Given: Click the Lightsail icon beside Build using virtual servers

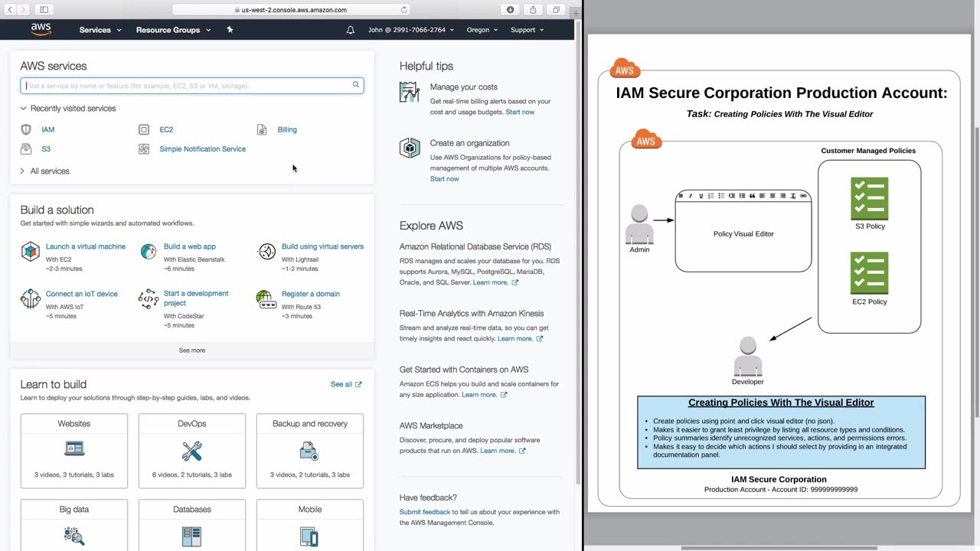Looking at the screenshot, I should [x=266, y=251].
